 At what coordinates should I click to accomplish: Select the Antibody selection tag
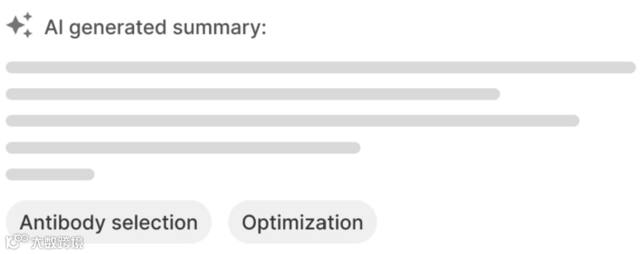tap(109, 222)
